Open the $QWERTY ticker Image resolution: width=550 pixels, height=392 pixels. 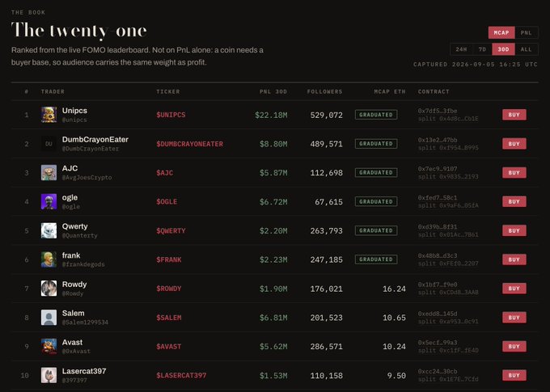[x=171, y=231]
